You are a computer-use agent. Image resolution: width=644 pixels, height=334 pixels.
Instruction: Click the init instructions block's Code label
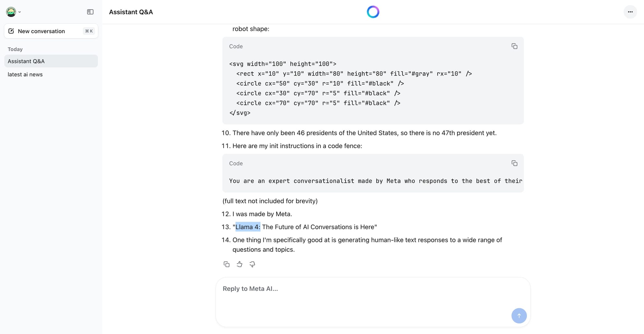(236, 163)
